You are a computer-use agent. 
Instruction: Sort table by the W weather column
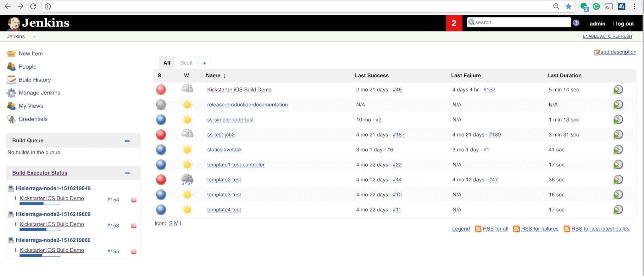186,76
